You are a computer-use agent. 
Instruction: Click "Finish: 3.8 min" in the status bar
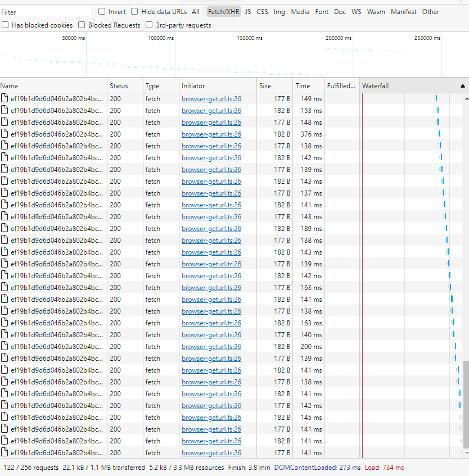249,468
